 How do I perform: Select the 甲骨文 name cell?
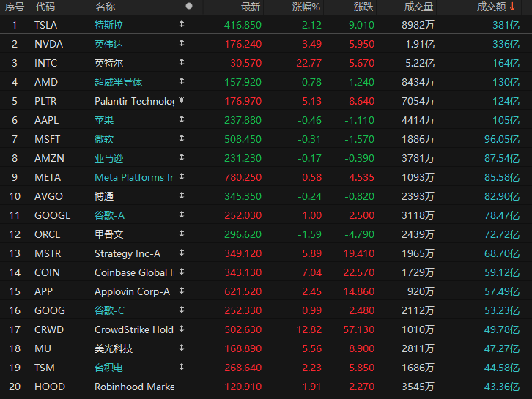tap(108, 234)
